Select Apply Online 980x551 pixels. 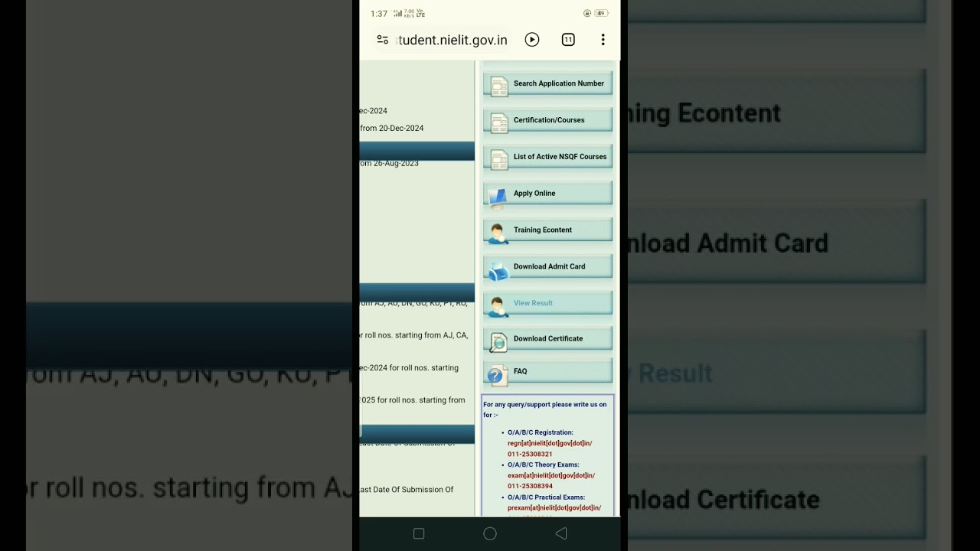548,194
